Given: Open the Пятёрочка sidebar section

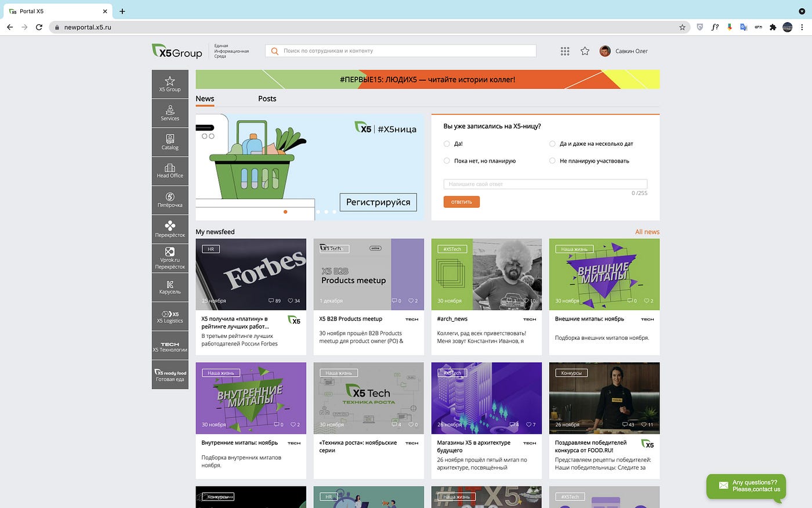Looking at the screenshot, I should [170, 200].
